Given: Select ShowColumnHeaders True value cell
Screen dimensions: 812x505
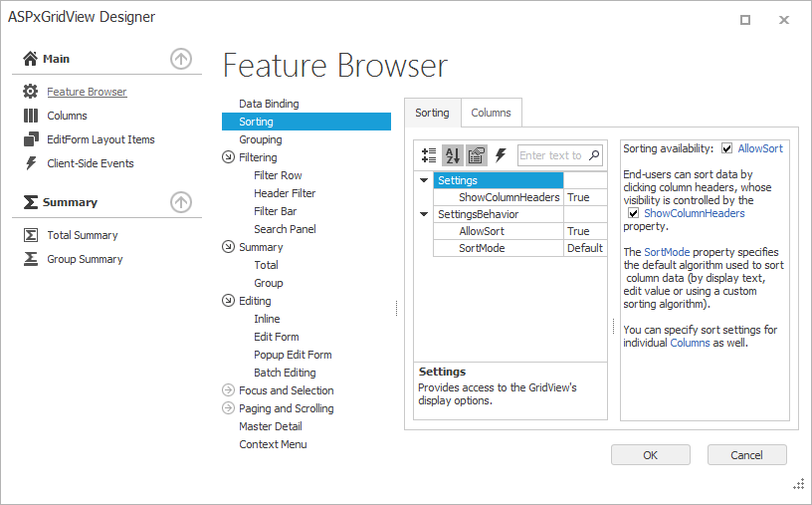Looking at the screenshot, I should [585, 197].
